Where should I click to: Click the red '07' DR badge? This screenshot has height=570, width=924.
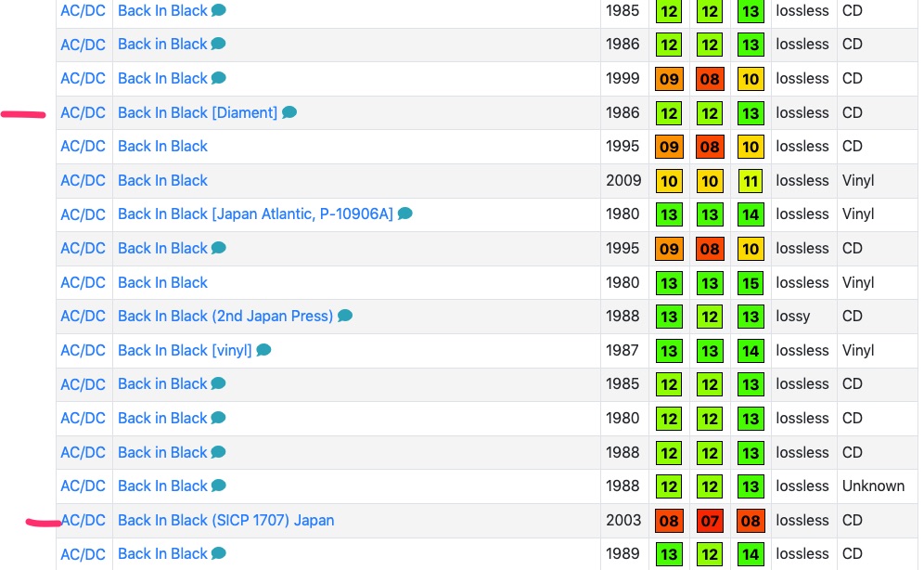710,521
